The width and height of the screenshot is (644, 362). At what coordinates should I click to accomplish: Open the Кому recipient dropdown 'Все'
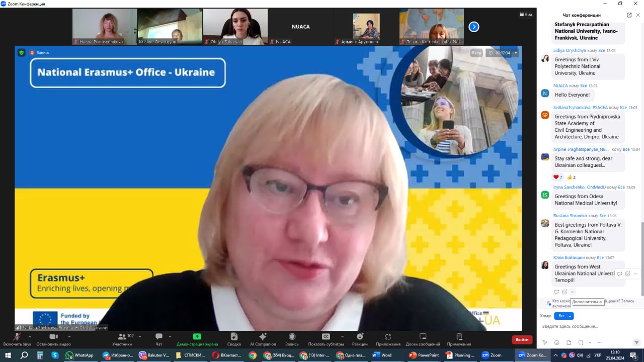[563, 316]
